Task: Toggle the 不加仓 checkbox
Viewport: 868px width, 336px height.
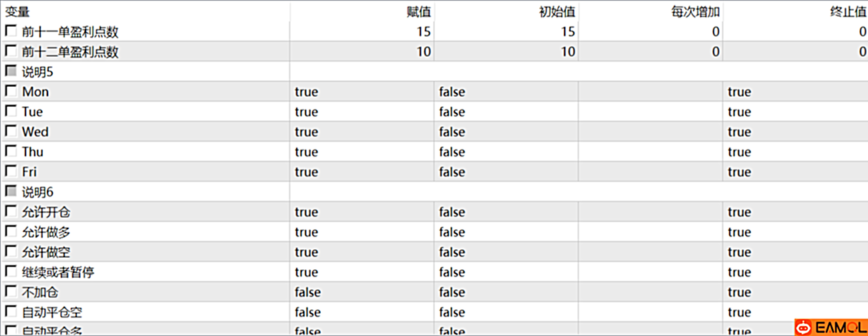Action: 11,291
